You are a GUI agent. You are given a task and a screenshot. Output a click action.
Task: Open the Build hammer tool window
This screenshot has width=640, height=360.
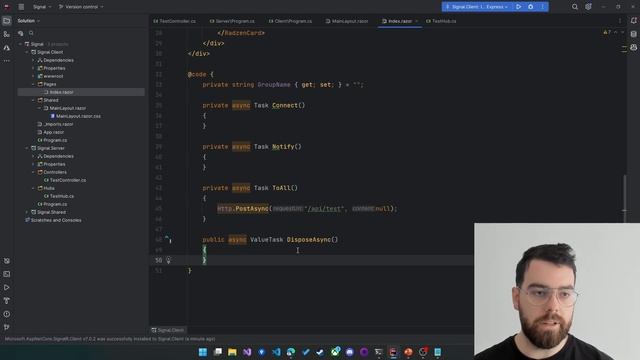click(7, 301)
